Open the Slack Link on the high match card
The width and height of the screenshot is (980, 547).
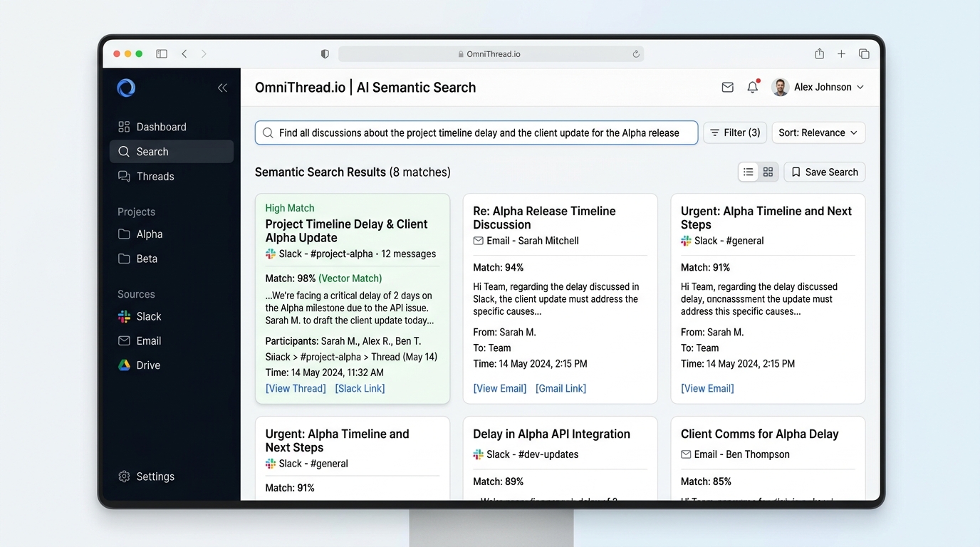pos(360,388)
